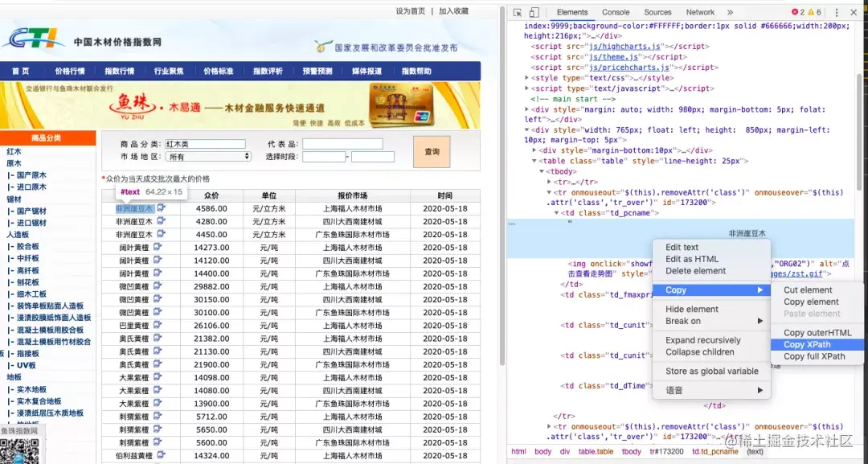
Task: Click the Elements panel vertical scrollbar
Action: pos(858,133)
